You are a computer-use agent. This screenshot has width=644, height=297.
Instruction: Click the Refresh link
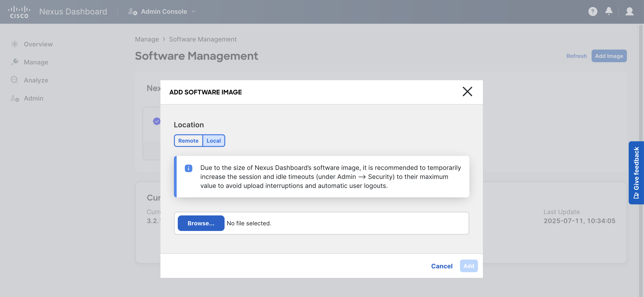coord(576,56)
